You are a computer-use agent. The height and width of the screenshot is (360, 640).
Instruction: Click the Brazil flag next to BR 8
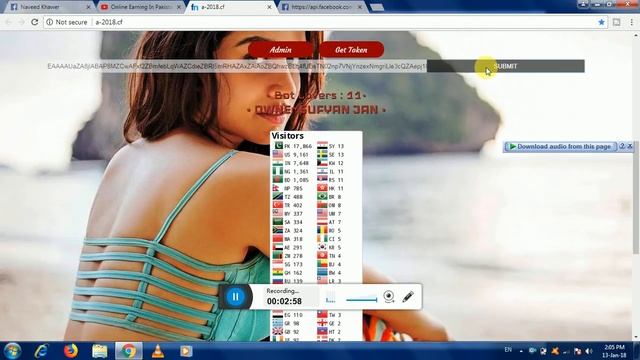click(x=322, y=197)
